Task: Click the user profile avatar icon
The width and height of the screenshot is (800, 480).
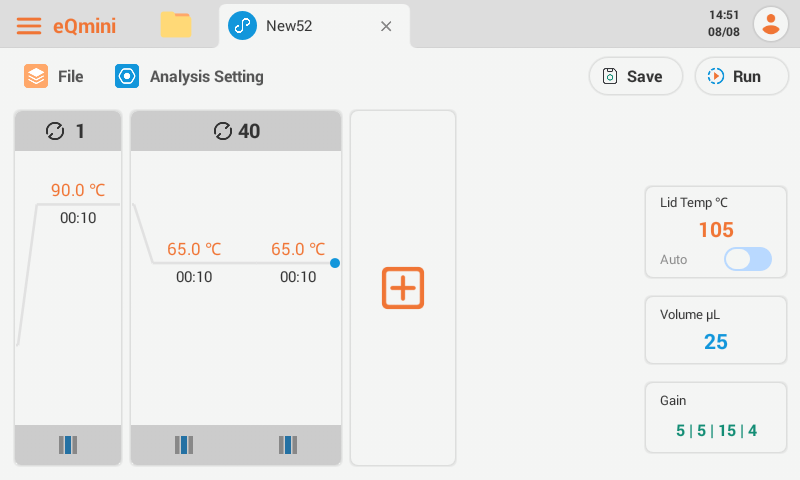Action: coord(770,26)
